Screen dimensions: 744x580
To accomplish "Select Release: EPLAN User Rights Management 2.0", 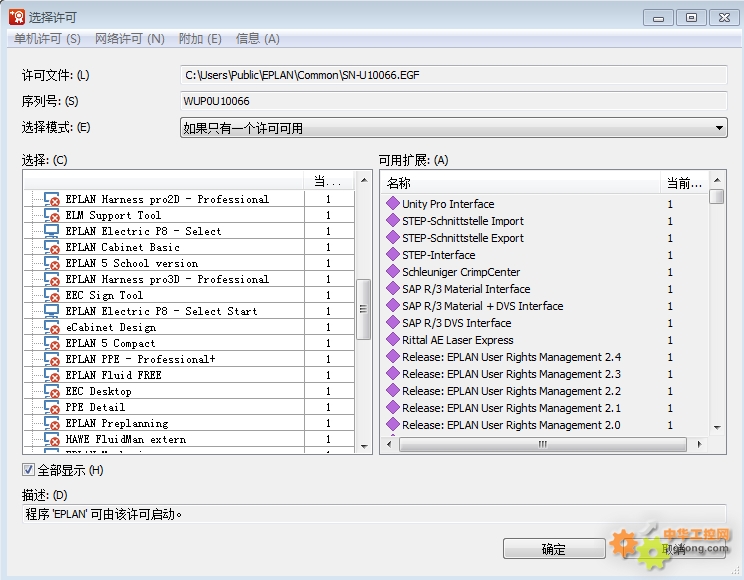I will [512, 425].
